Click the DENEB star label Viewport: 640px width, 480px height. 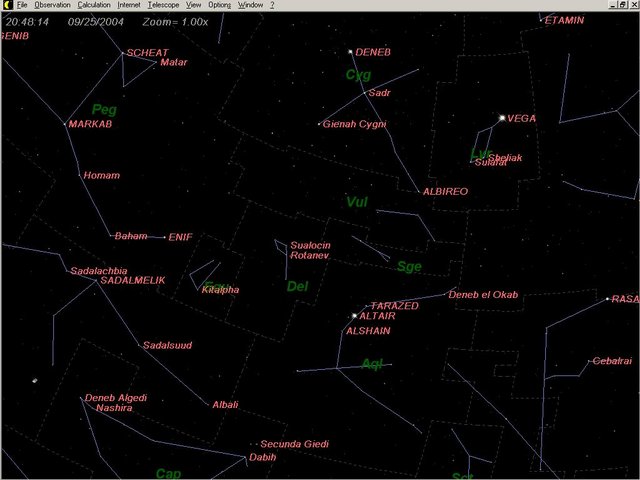(374, 52)
